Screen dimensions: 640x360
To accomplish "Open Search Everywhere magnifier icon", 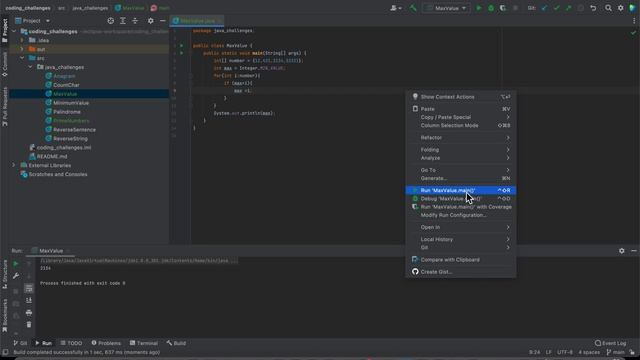I will 608,8.
